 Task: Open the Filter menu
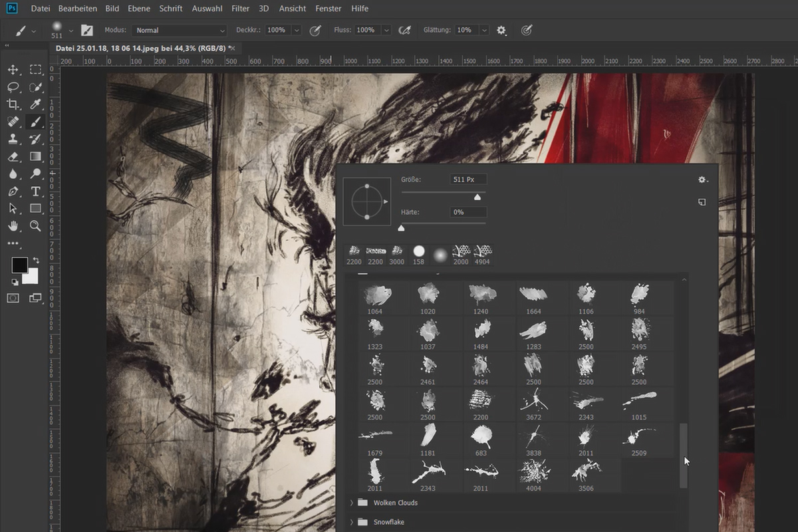241,9
